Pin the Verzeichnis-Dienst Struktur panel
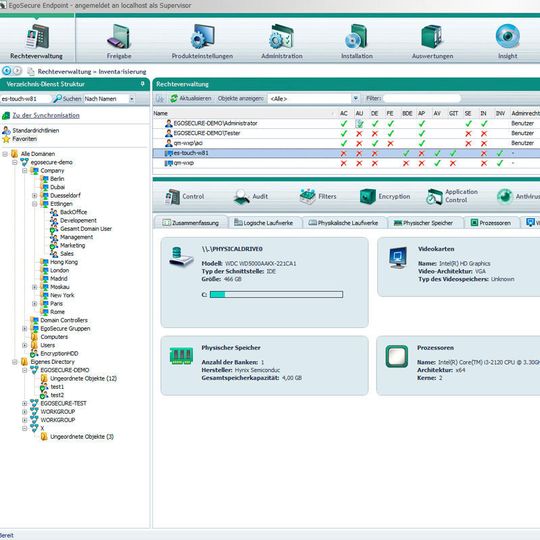 tap(143, 84)
